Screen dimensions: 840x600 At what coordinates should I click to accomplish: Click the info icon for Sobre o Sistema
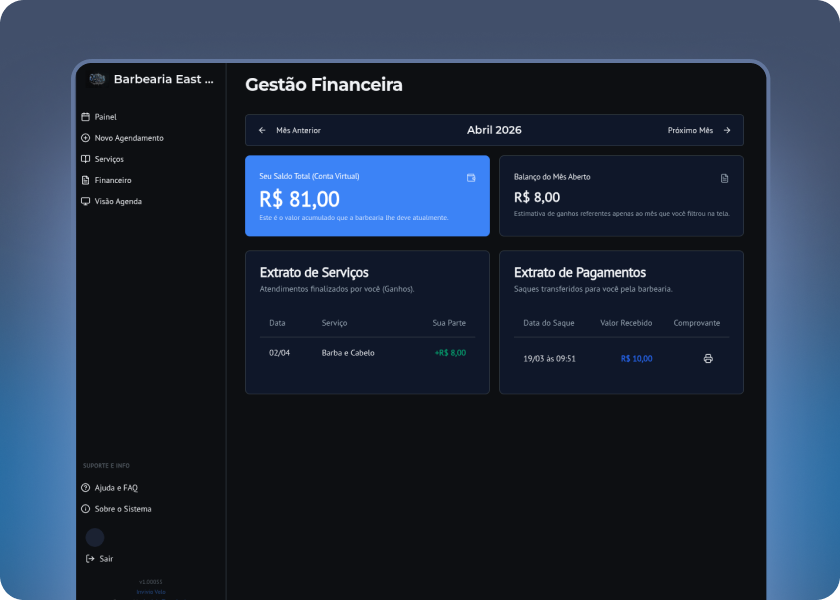pyautogui.click(x=85, y=509)
